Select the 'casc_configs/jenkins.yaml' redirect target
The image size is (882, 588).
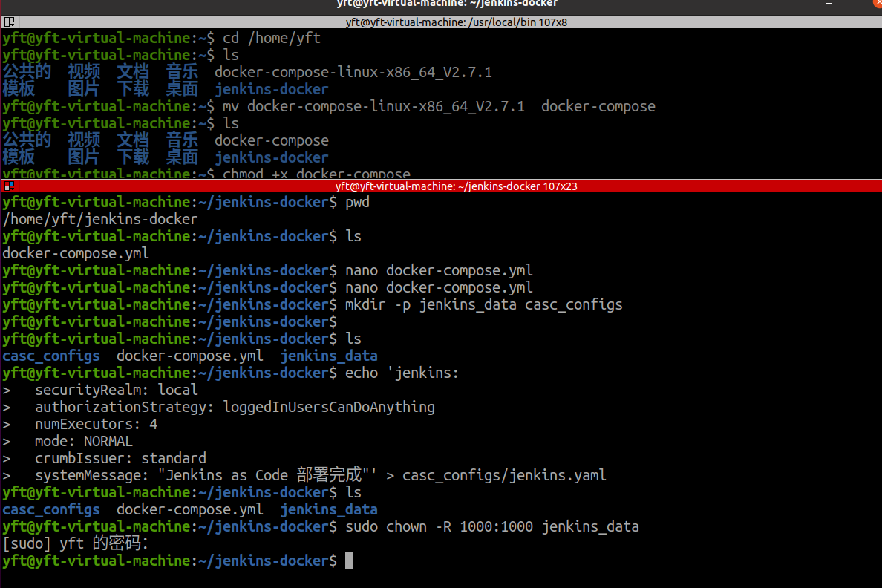505,475
